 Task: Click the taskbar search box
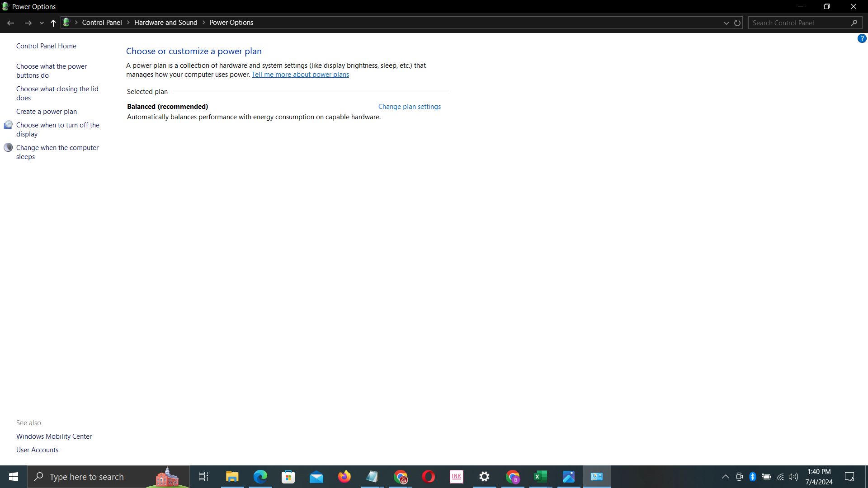click(x=108, y=477)
